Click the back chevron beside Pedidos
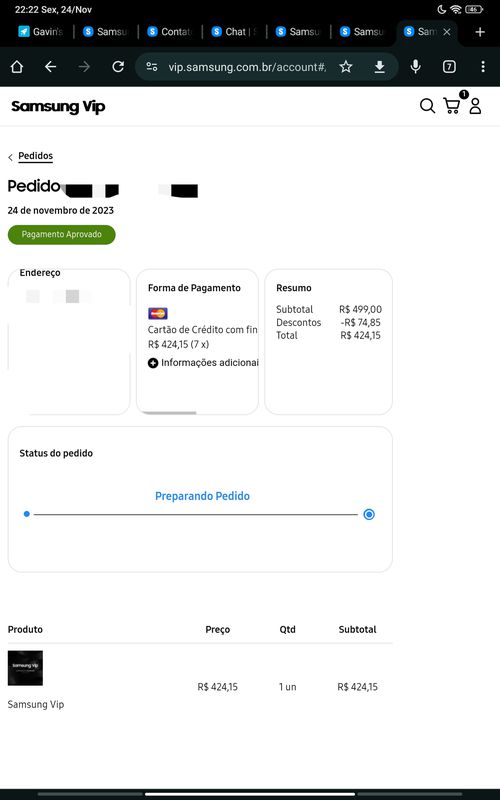The width and height of the screenshot is (500, 800). [10, 157]
